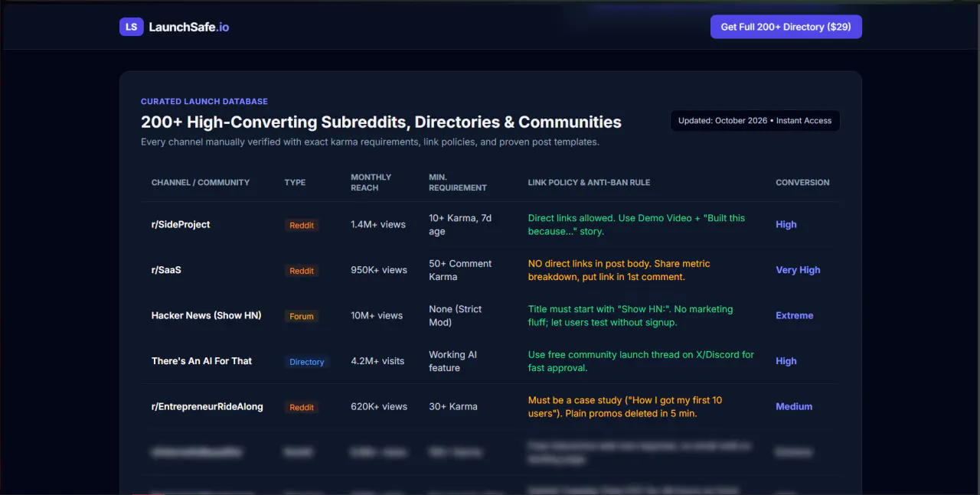This screenshot has height=495, width=980.
Task: Click the r/EntrepreneurRideAlong channel name
Action: coord(207,406)
